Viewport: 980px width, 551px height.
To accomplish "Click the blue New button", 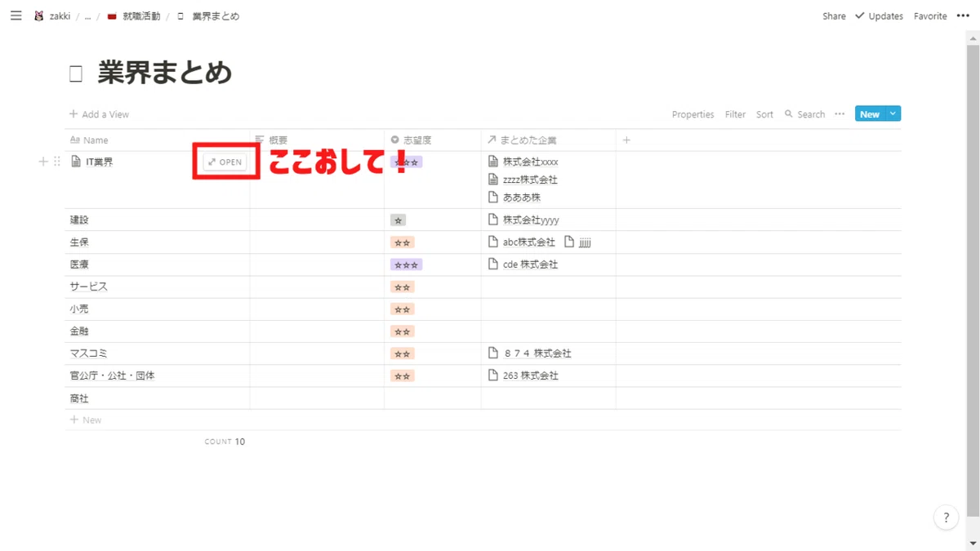I will (870, 114).
